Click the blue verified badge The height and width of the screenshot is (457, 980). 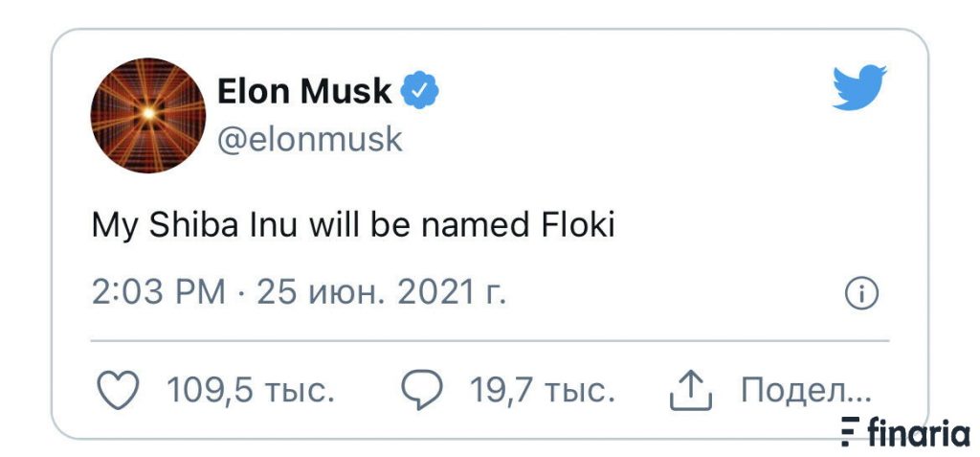click(419, 91)
